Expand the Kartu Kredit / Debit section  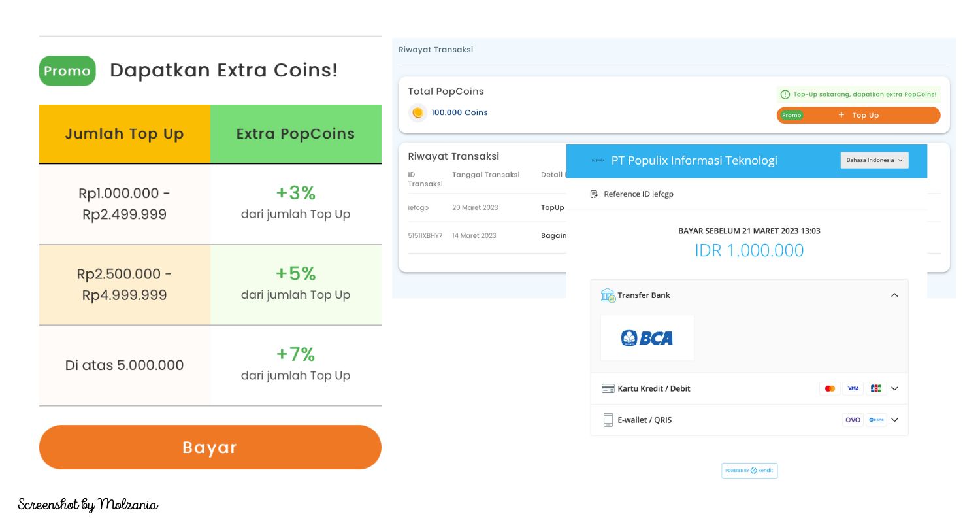point(894,388)
